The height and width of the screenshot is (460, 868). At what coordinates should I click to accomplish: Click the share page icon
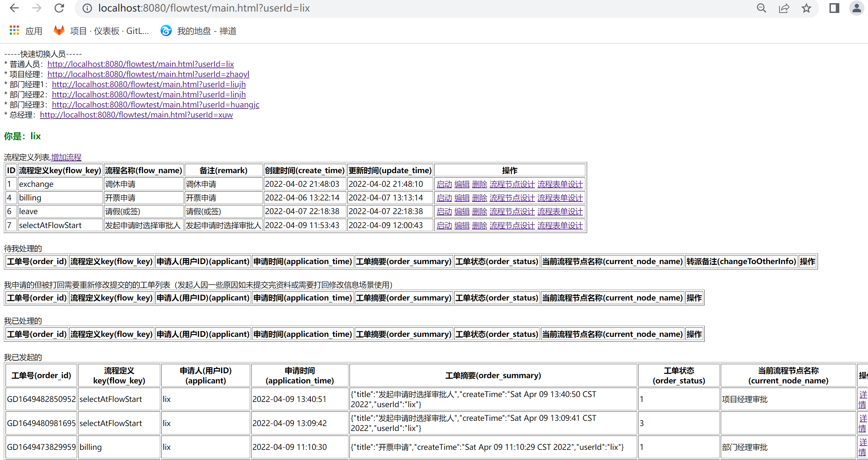point(784,8)
